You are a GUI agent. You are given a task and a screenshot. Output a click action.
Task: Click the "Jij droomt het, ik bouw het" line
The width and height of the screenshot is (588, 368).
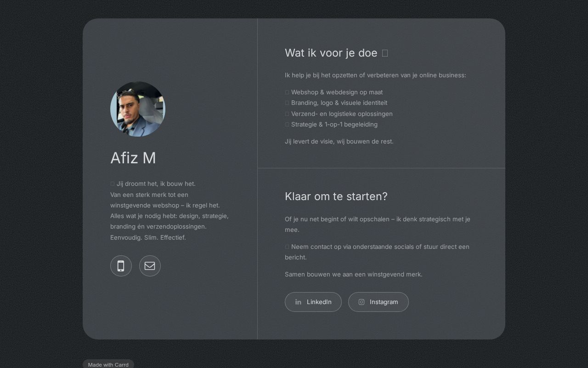tap(156, 184)
